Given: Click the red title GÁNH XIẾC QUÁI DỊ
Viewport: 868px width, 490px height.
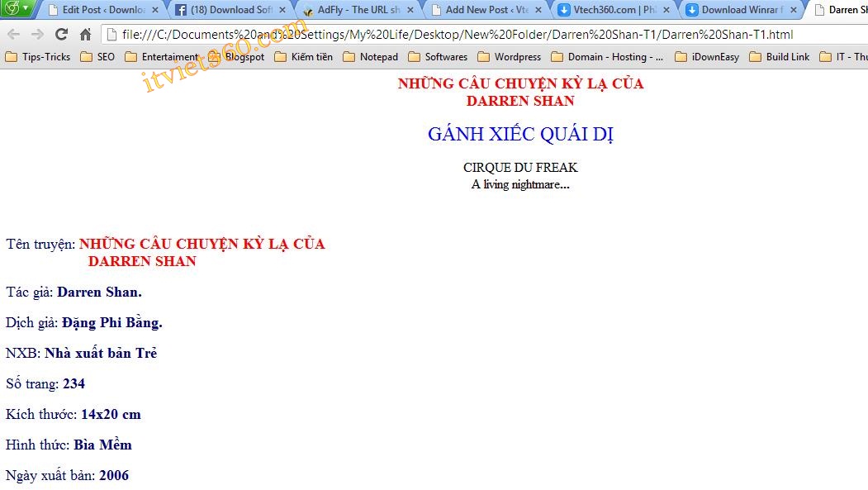Looking at the screenshot, I should pos(520,135).
